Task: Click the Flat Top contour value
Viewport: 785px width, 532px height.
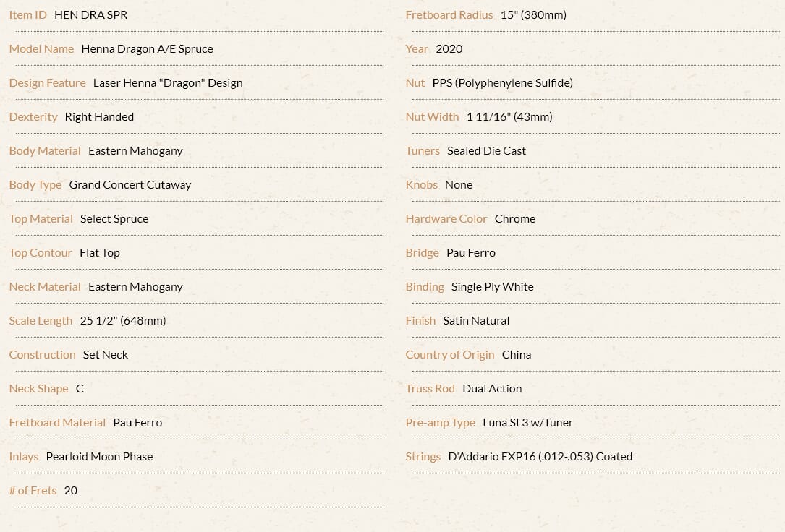Action: 100,253
